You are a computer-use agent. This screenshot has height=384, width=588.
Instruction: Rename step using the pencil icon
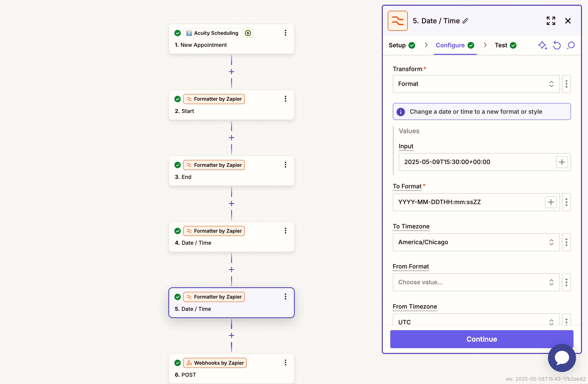point(465,21)
